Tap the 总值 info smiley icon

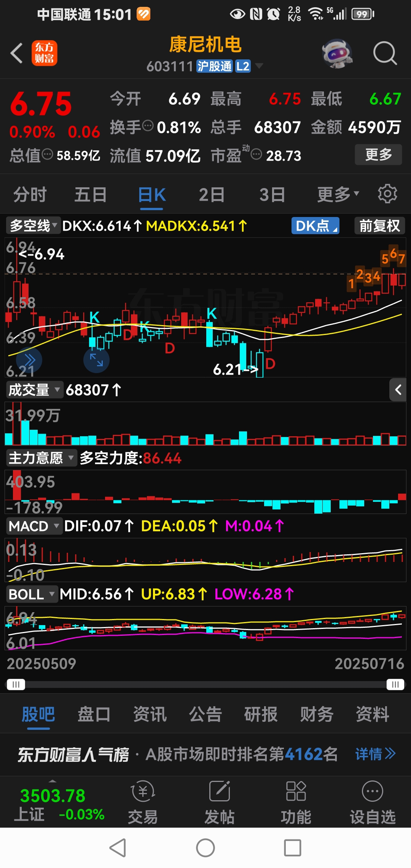(x=48, y=155)
